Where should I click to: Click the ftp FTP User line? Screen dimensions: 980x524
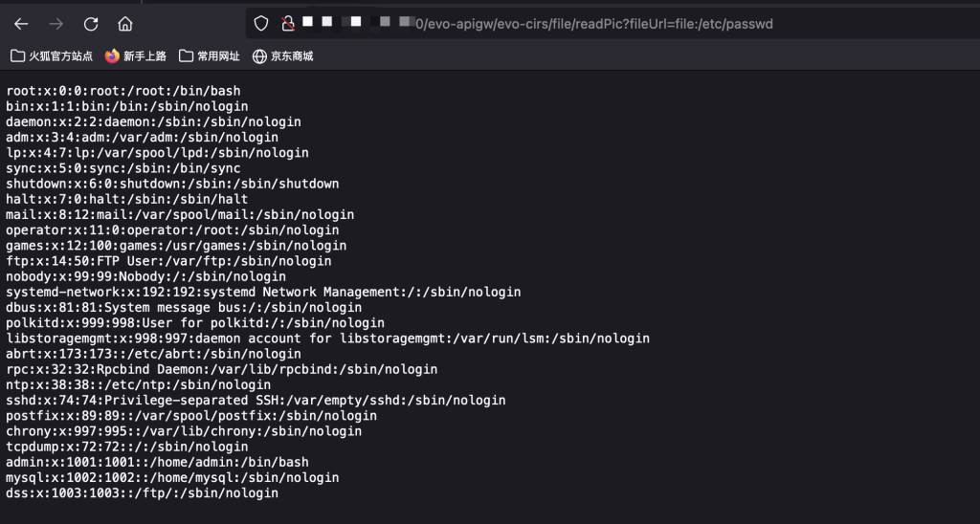click(x=168, y=261)
